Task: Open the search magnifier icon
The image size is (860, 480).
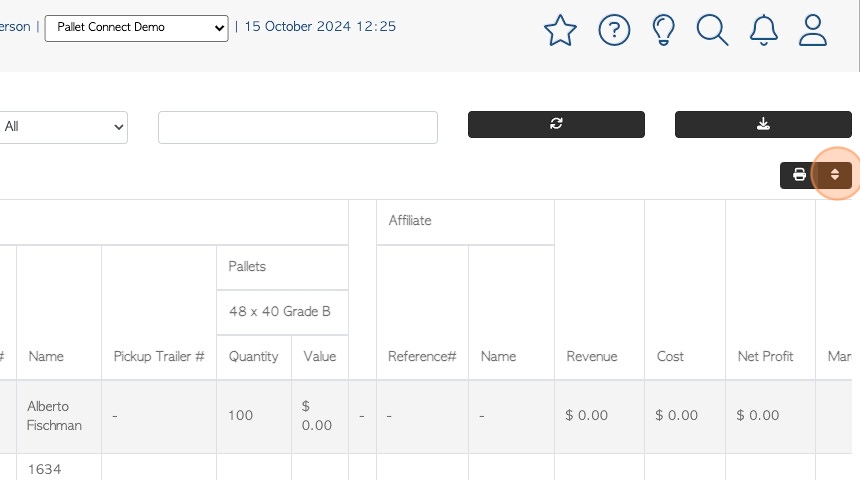Action: [x=712, y=30]
